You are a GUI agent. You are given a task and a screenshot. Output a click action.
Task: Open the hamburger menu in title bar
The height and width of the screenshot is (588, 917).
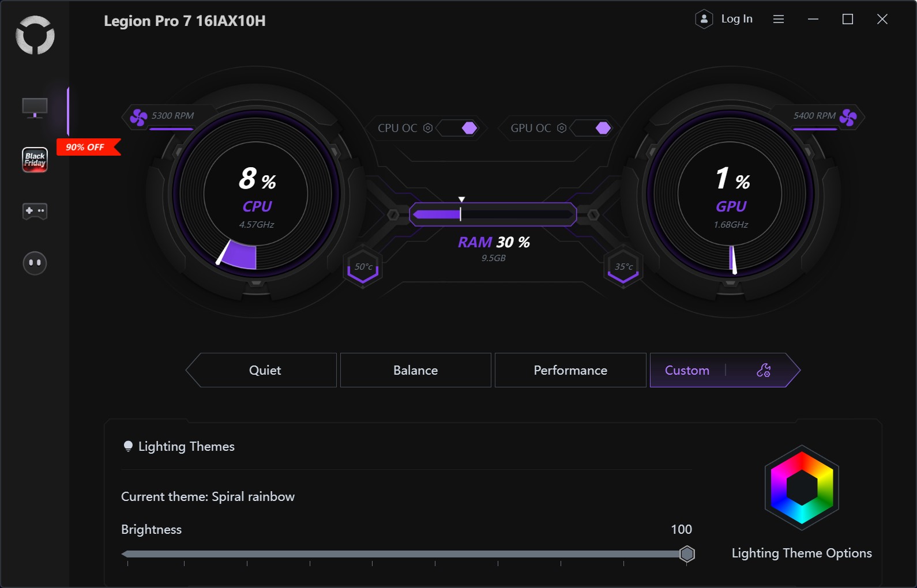tap(779, 19)
